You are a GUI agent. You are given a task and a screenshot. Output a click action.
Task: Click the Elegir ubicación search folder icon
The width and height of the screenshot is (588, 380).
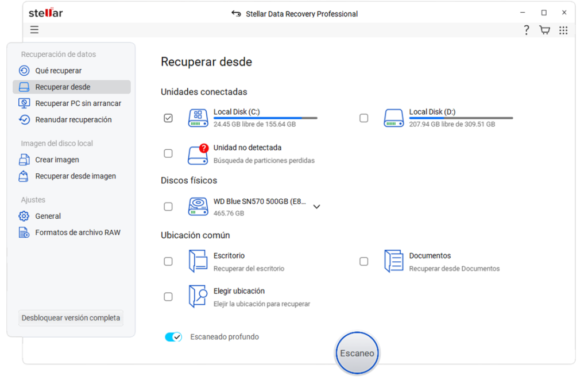tap(198, 296)
